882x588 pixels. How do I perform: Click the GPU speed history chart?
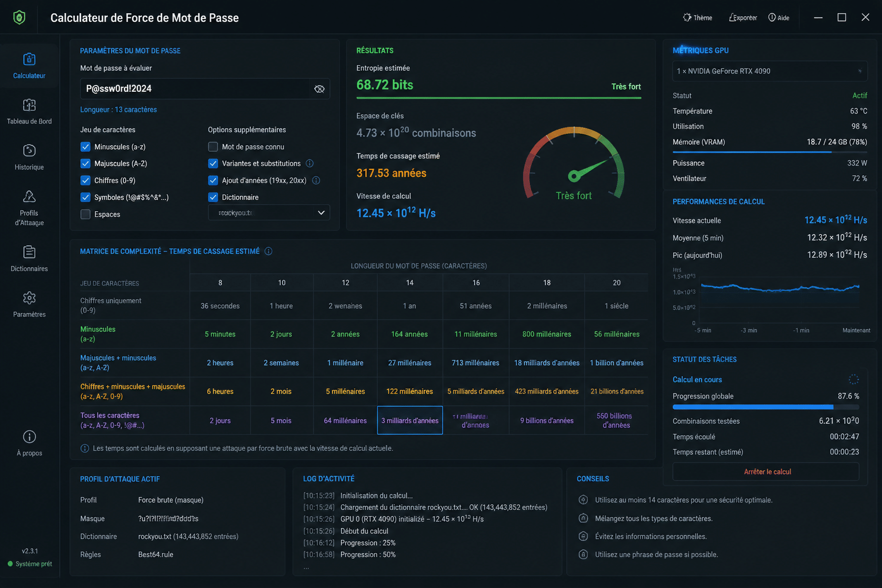pyautogui.click(x=772, y=300)
